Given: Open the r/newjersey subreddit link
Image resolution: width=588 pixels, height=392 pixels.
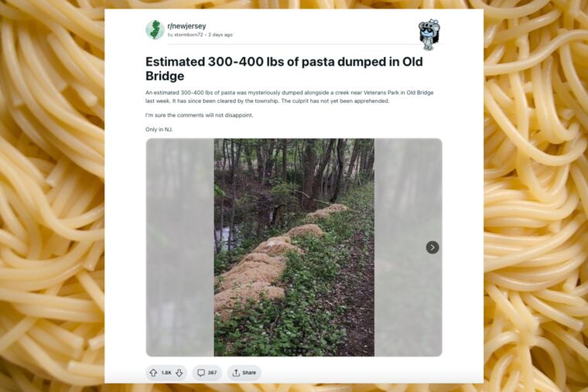Looking at the screenshot, I should (x=186, y=26).
